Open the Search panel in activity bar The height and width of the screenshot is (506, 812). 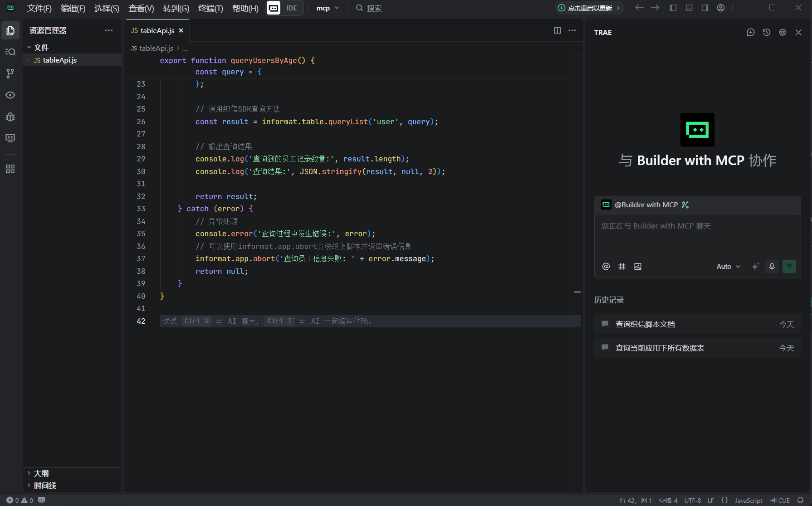pyautogui.click(x=10, y=52)
